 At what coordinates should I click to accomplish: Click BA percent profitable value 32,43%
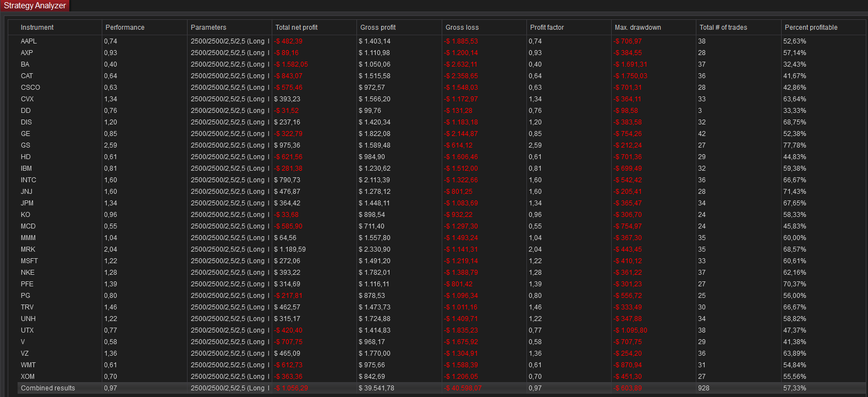click(x=795, y=64)
